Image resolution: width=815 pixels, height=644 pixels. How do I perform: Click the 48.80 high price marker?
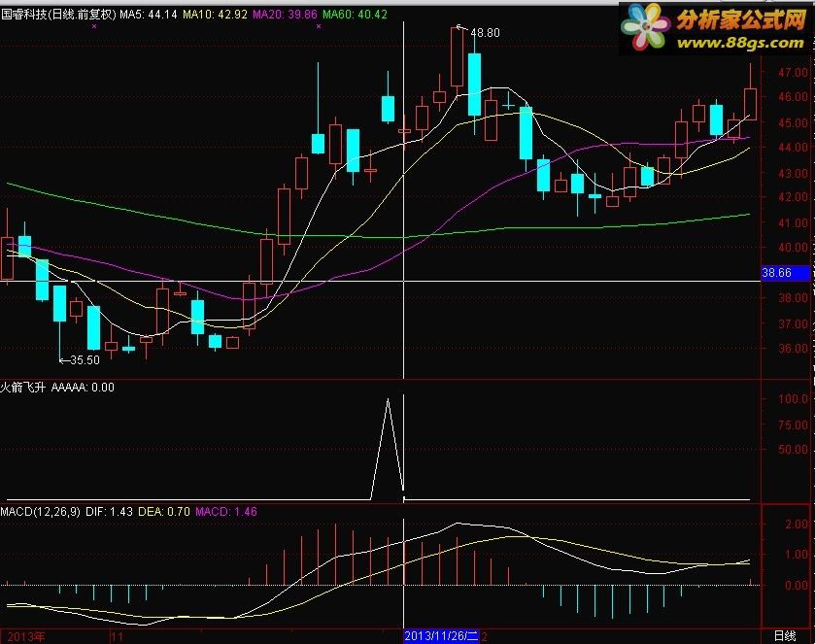coord(485,33)
